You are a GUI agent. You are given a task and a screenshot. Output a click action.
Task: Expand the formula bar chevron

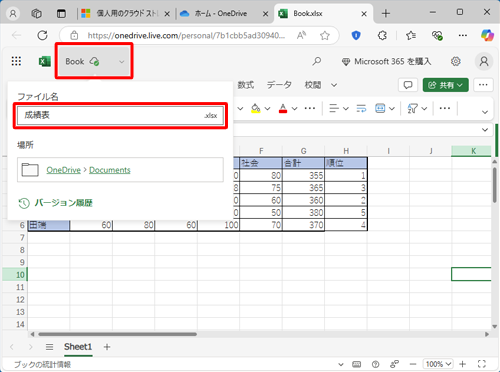click(x=485, y=130)
